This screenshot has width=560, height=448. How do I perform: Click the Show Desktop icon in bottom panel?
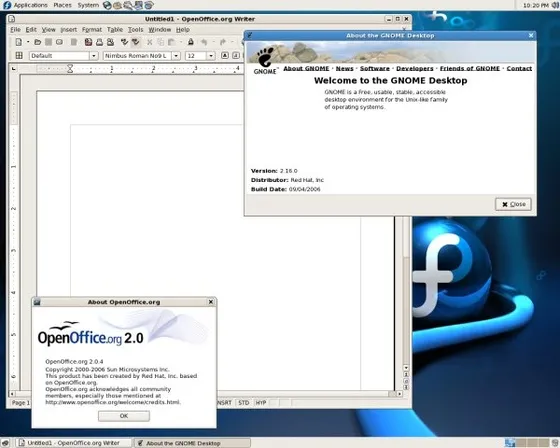tap(6, 443)
